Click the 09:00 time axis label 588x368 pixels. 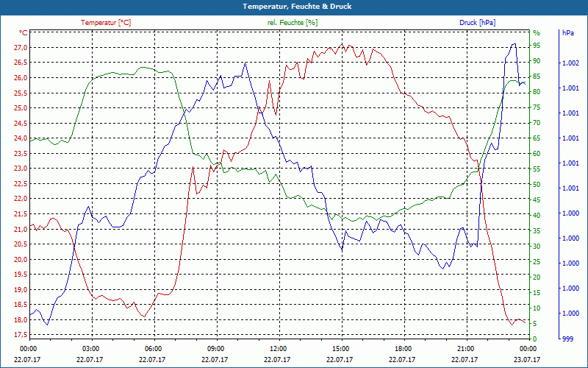(x=215, y=349)
